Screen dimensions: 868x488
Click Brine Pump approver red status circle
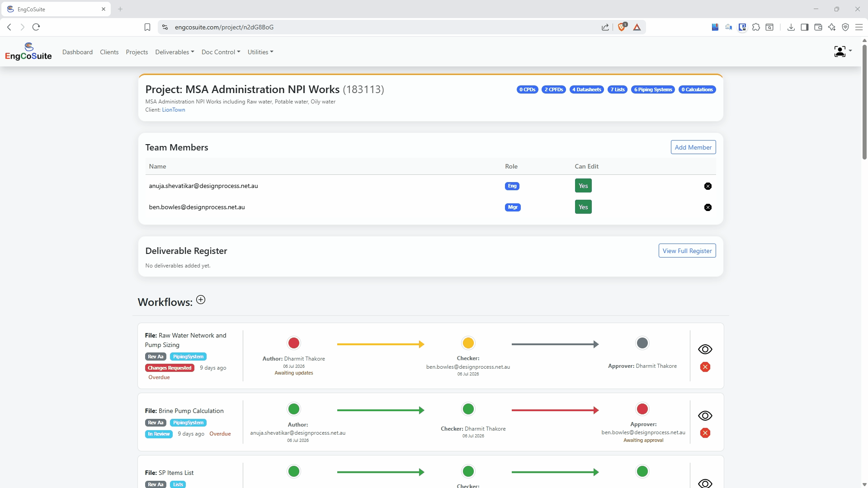coord(642,409)
